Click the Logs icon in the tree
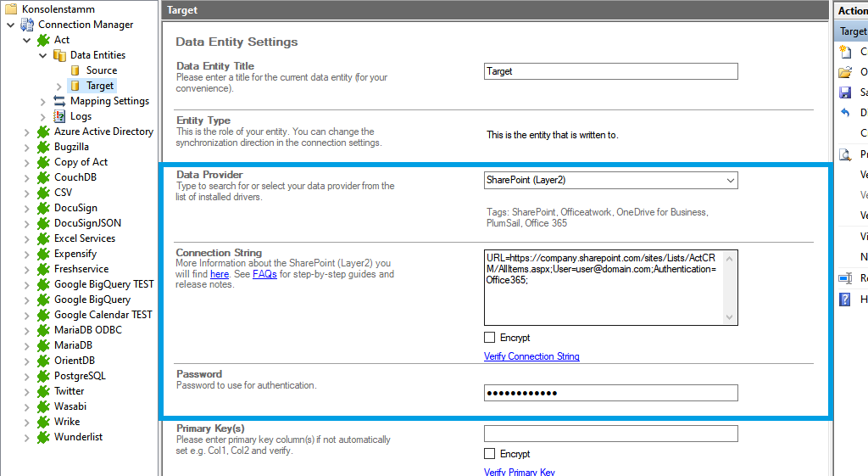 click(x=59, y=116)
